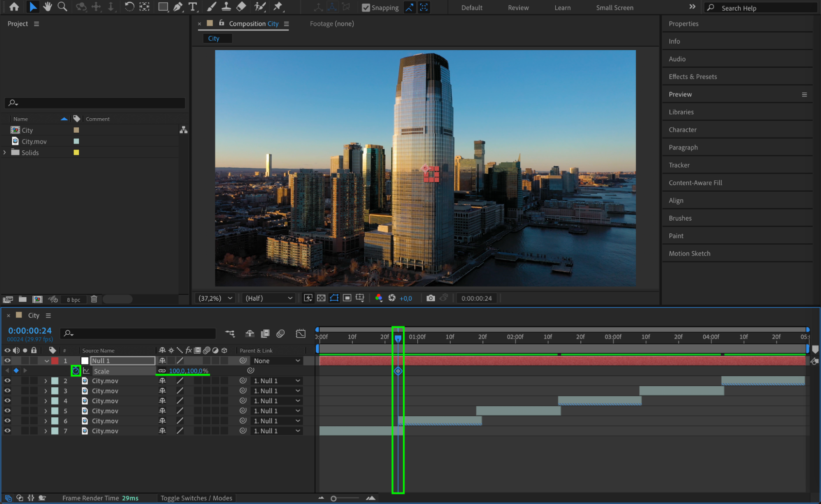This screenshot has height=504, width=821.
Task: Switch to the Review workspace
Action: 518,7
